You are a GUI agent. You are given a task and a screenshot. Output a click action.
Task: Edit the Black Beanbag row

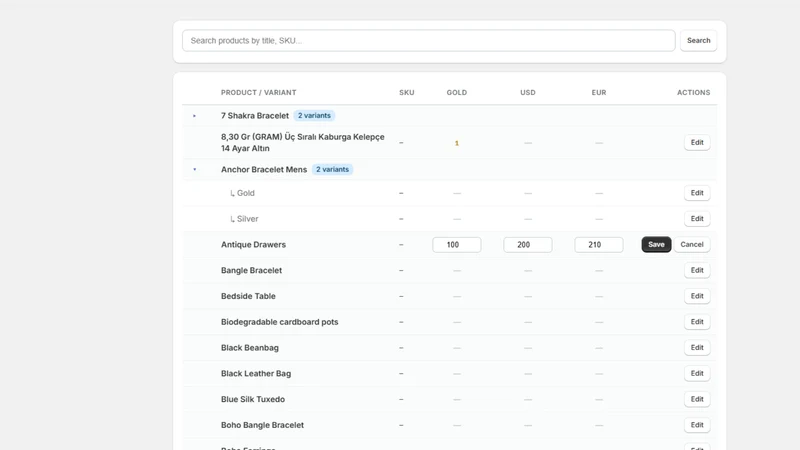(697, 347)
